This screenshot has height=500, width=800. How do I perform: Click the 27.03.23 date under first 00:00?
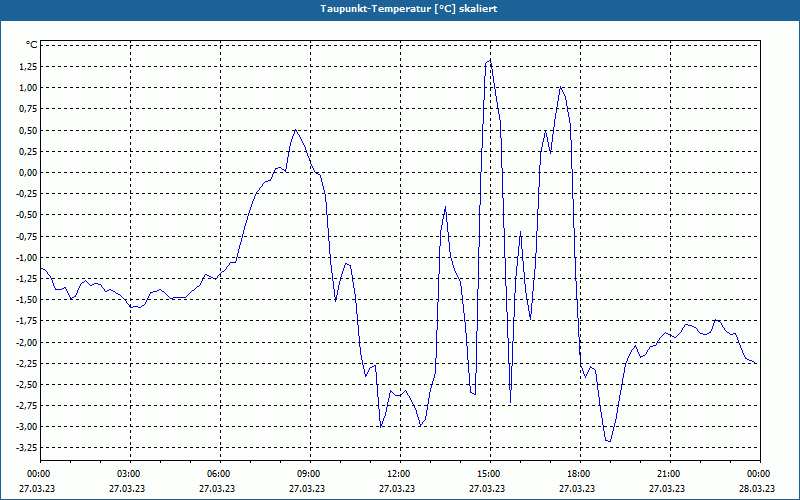(x=37, y=489)
